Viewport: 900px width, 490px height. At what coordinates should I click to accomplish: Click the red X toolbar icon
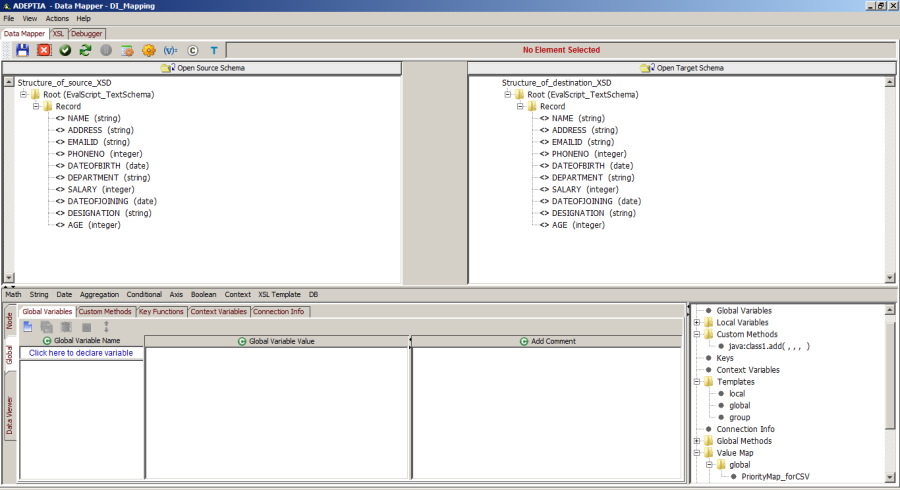(x=44, y=50)
